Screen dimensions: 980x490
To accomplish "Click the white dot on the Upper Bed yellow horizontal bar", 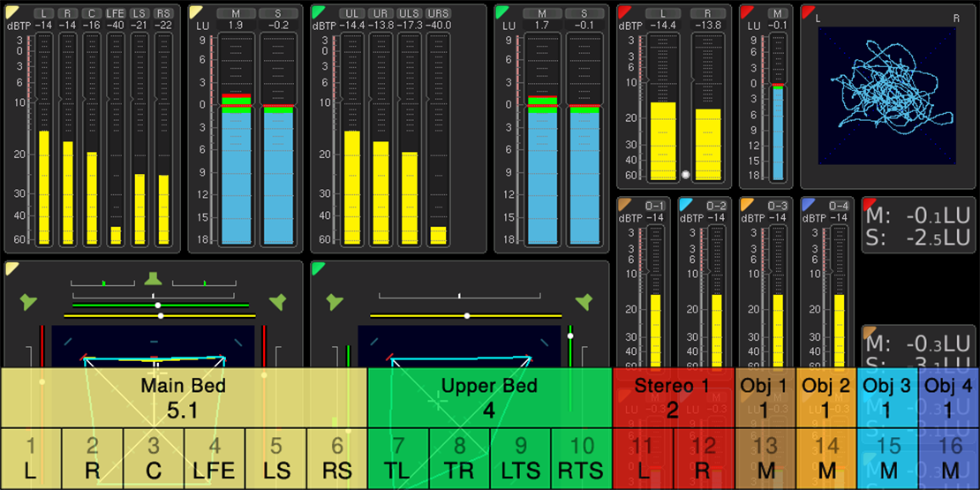I will coord(467,315).
